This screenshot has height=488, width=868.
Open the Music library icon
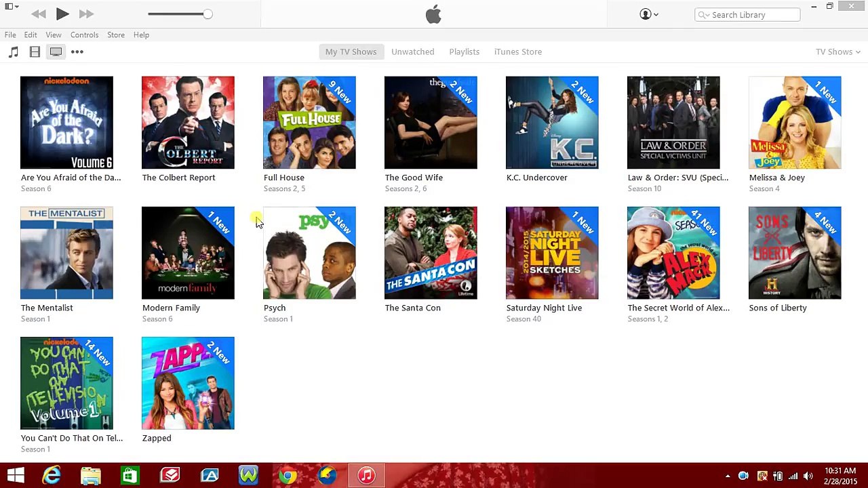coord(14,52)
